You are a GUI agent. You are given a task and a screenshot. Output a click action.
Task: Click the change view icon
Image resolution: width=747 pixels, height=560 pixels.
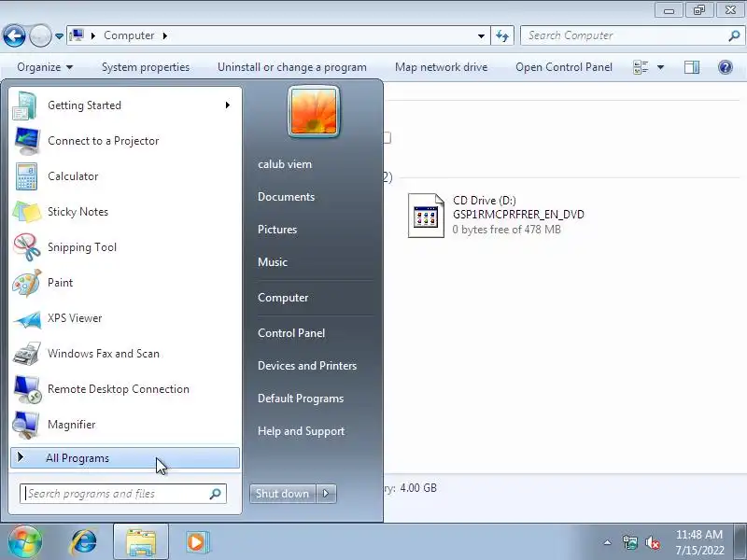[641, 67]
